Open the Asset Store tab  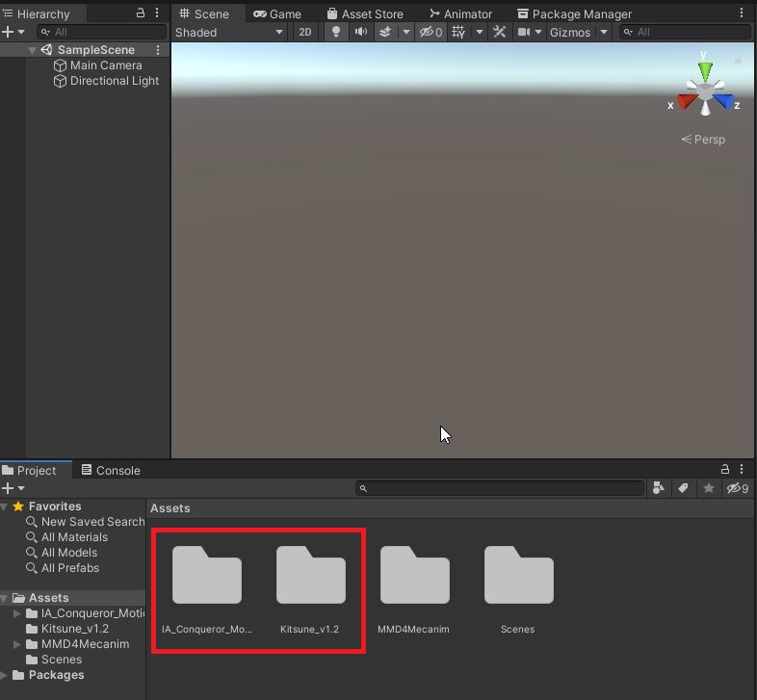coord(365,14)
